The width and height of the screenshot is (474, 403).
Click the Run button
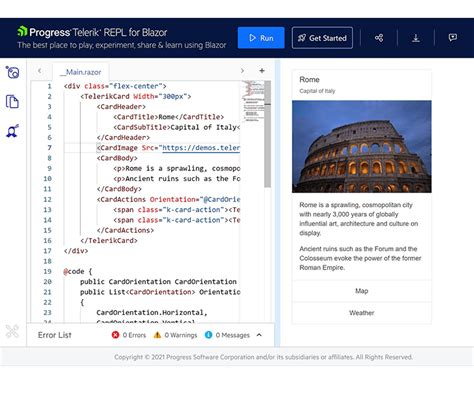tap(261, 38)
